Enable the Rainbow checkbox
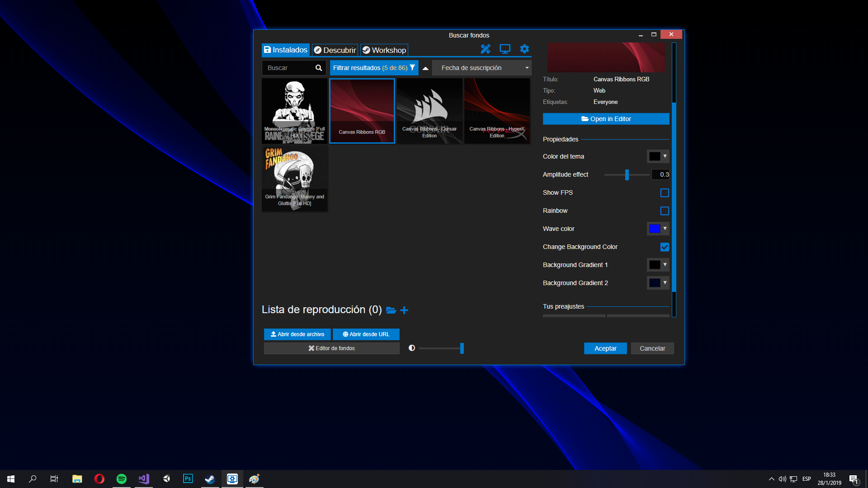Screen dimensions: 868x488 click(x=664, y=211)
